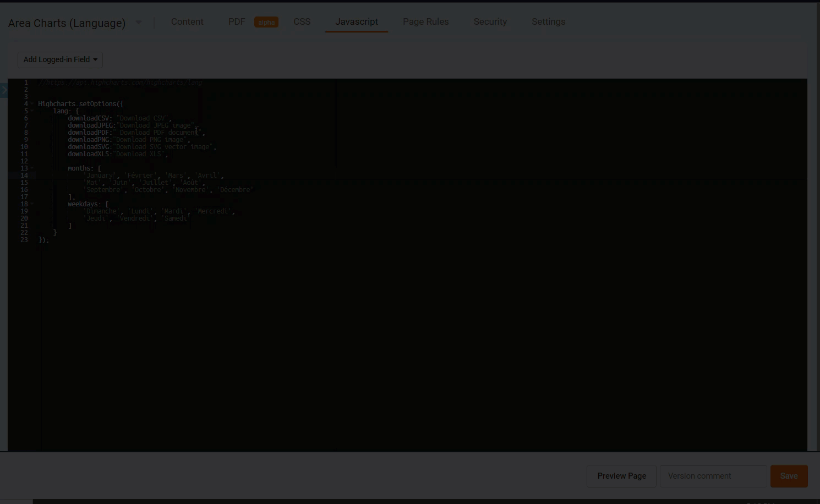Click the Area Charts (Language) page title
This screenshot has width=820, height=504.
point(67,23)
